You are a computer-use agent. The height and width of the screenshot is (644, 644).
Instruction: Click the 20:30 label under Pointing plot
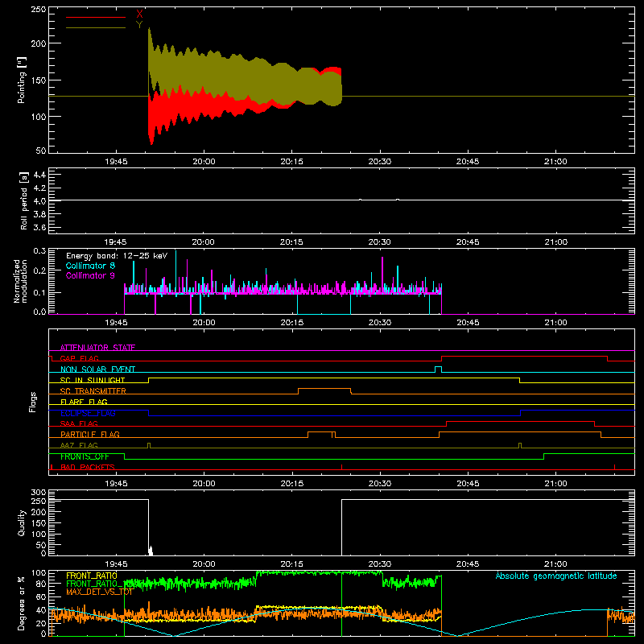(380, 162)
